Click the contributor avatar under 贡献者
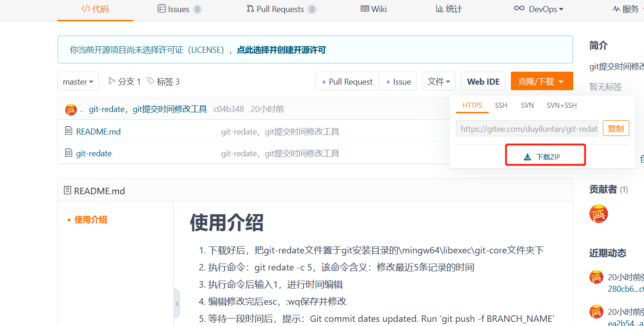 [598, 213]
